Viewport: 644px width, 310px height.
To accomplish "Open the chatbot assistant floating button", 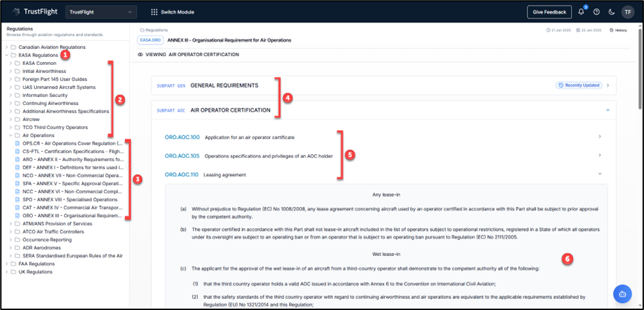I will (x=623, y=293).
